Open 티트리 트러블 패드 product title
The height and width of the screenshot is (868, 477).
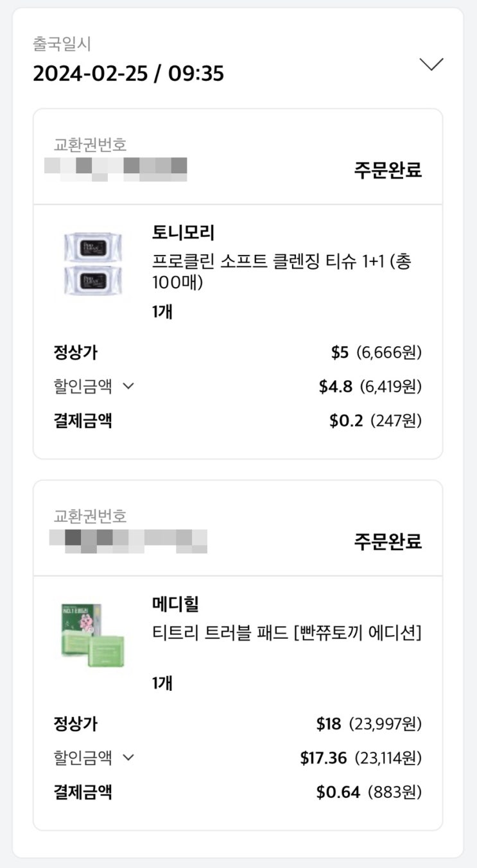(286, 633)
